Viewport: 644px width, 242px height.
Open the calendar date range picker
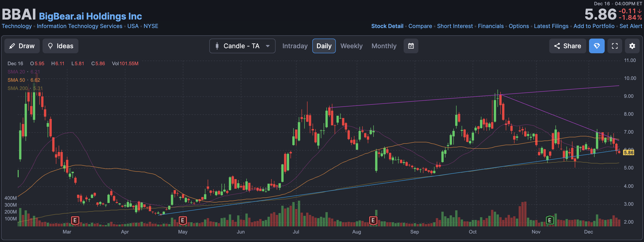click(411, 46)
